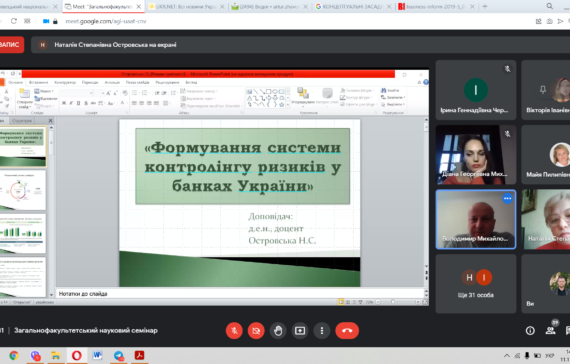Viewport: 570px width, 364px height.
Task: Toggle italic formatting in PowerPoint ribbon
Action: pos(71,103)
